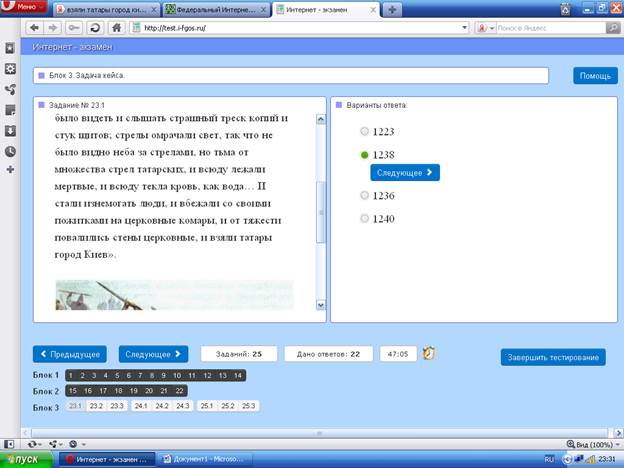Click the Yandex search field
The width and height of the screenshot is (624, 468).
point(550,28)
